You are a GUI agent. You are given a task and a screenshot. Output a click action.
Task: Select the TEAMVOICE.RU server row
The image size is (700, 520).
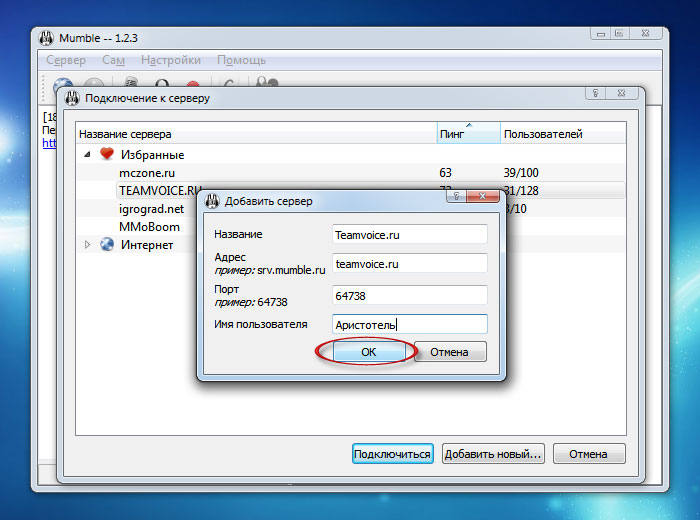tap(350, 191)
